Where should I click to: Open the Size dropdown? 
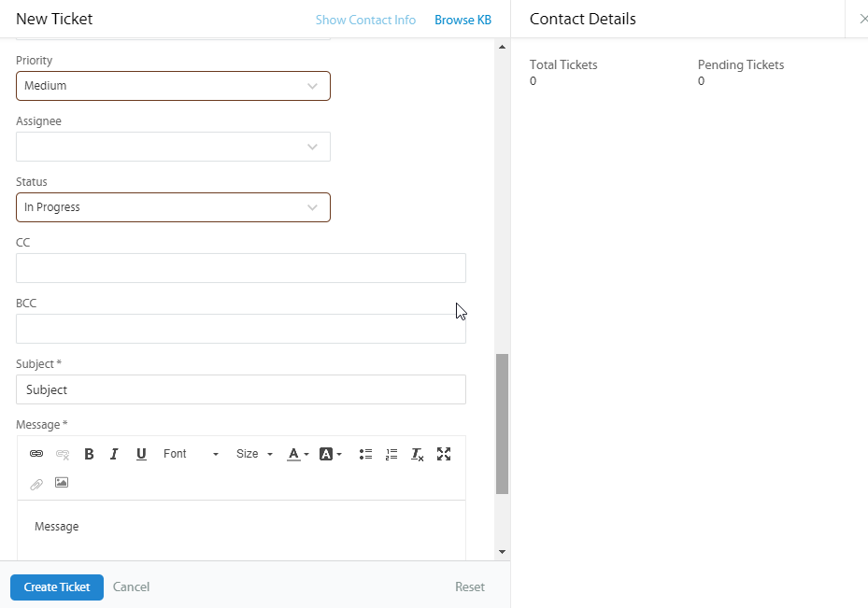pyautogui.click(x=254, y=454)
